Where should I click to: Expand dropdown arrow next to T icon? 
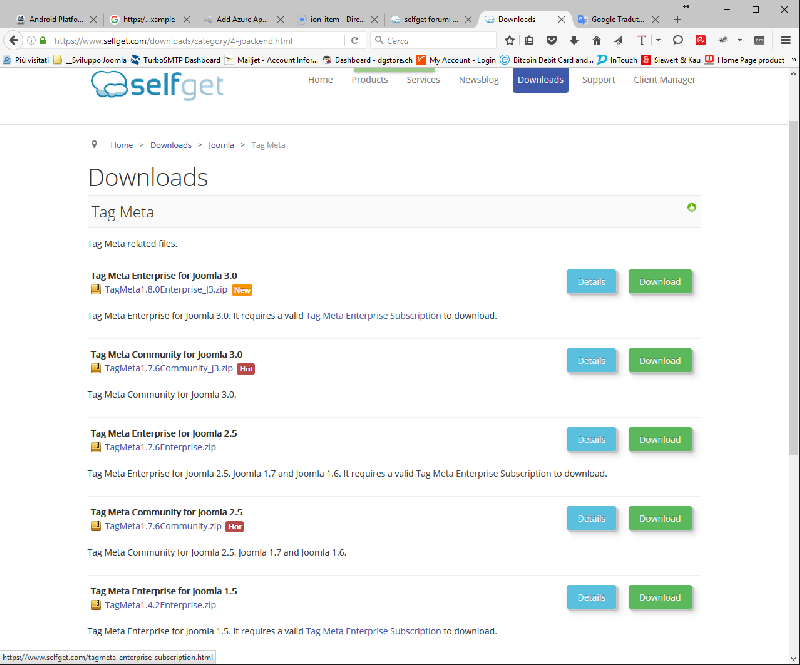[x=658, y=40]
